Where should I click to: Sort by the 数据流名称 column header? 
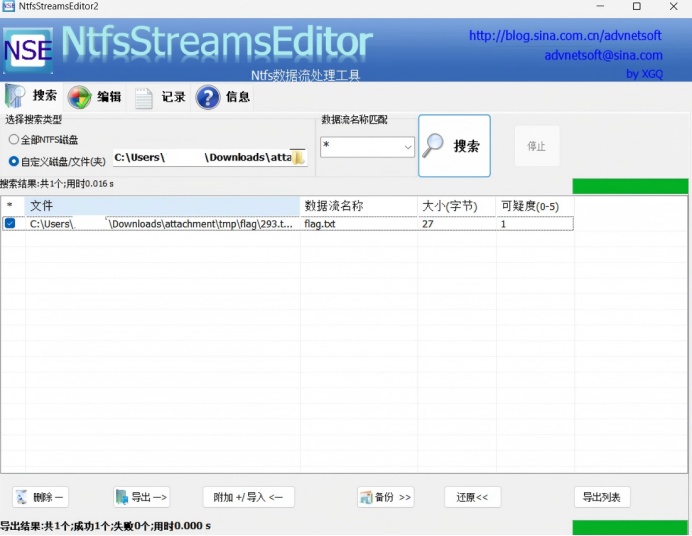[x=359, y=206]
